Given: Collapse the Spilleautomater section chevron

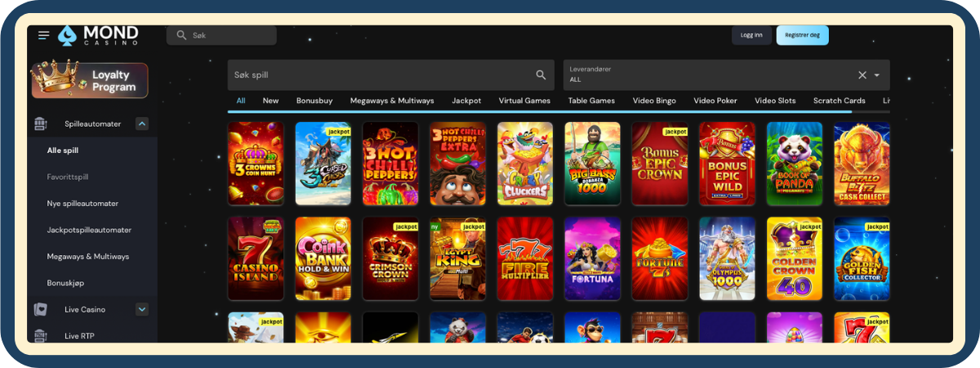Looking at the screenshot, I should [x=142, y=123].
